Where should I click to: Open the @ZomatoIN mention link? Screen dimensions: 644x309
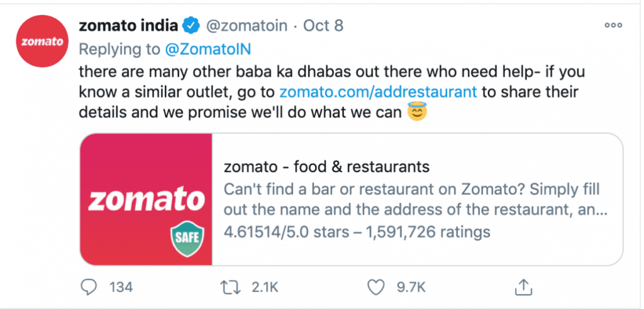[208, 49]
